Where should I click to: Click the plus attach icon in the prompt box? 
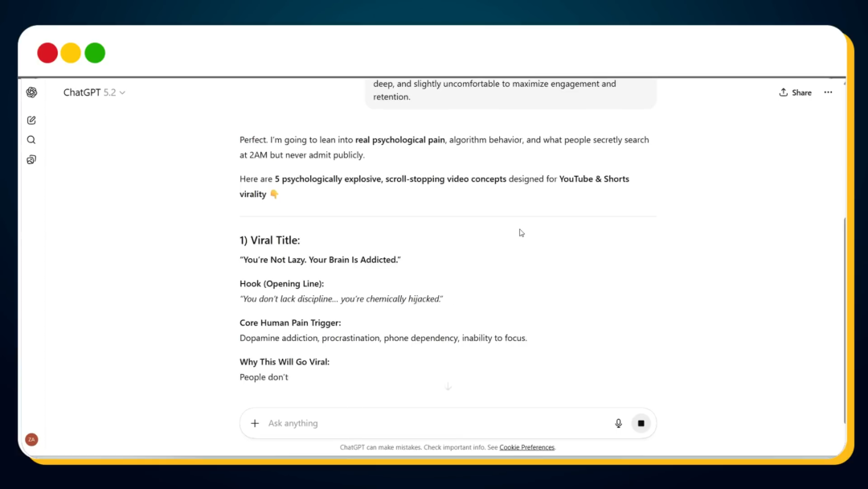coord(255,423)
